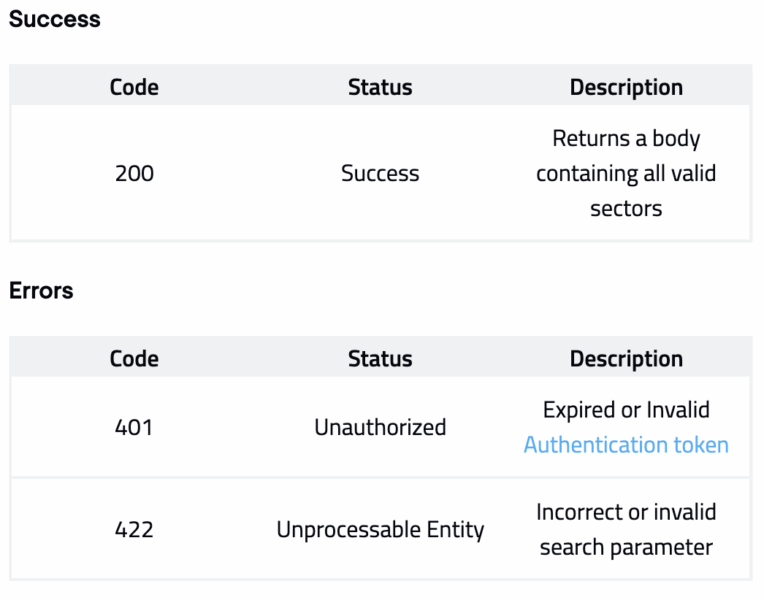Screen dimensions: 764x600
Task: Click the Unauthorized status cell
Action: coord(380,427)
